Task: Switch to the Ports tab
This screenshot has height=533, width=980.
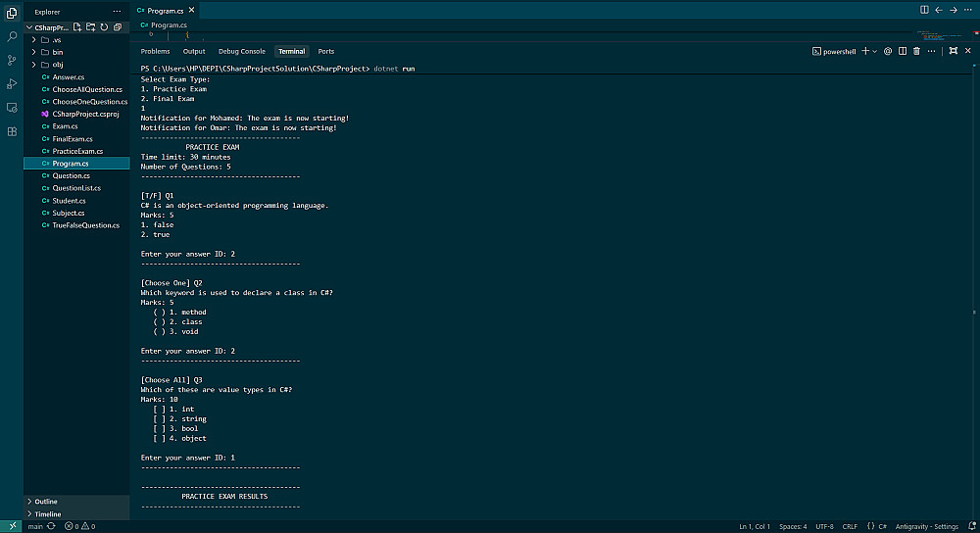Action: tap(325, 51)
